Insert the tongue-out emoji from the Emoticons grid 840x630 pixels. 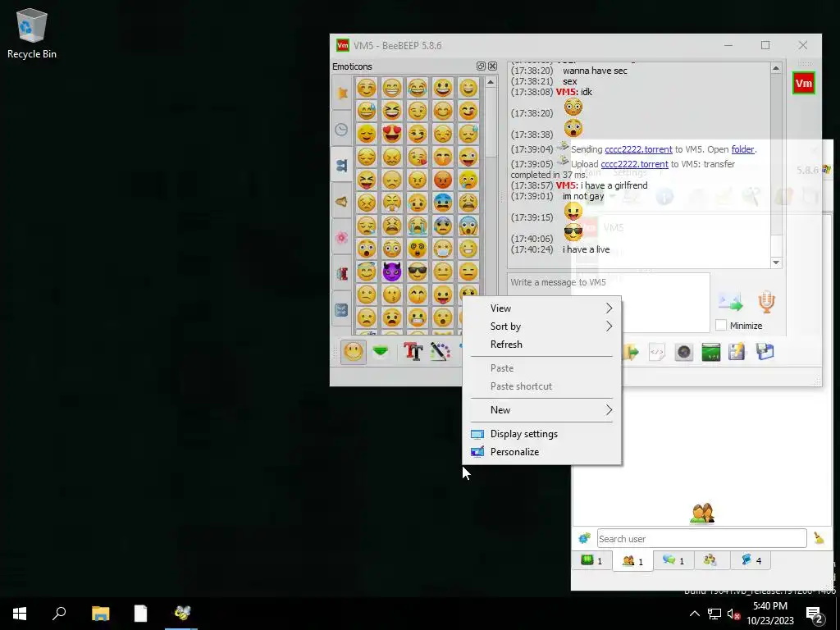[x=443, y=294]
